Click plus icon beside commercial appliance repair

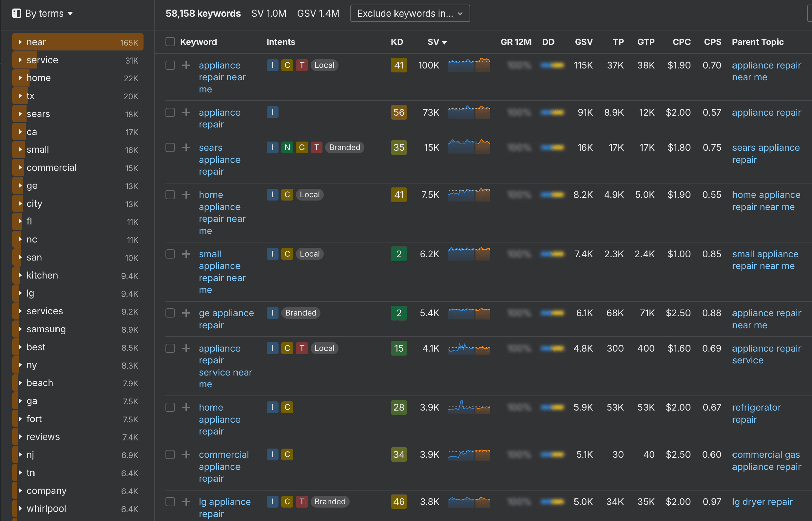point(186,454)
